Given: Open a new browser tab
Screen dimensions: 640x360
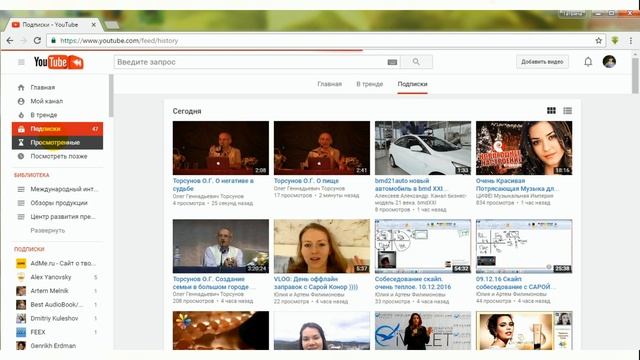Looking at the screenshot, I should 111,25.
